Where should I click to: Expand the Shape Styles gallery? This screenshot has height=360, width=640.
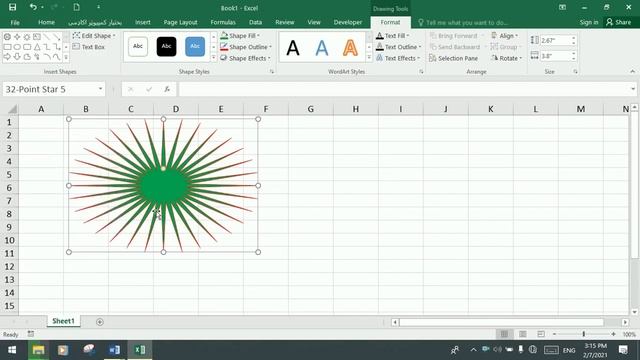click(213, 58)
